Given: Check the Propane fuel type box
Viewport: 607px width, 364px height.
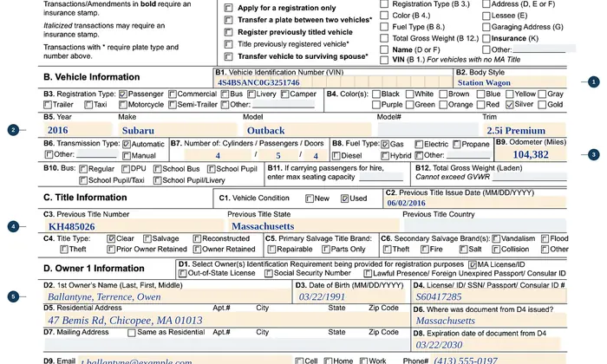Looking at the screenshot, I should (456, 144).
